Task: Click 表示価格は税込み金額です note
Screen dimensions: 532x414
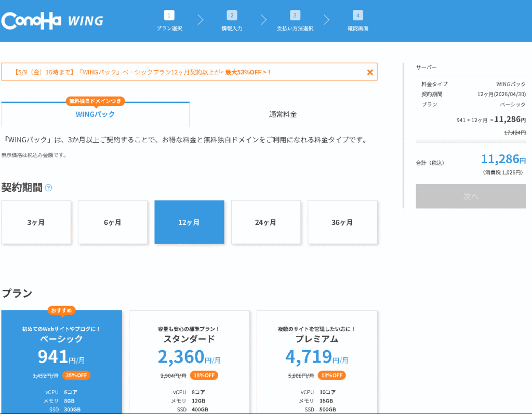Action: pos(34,155)
